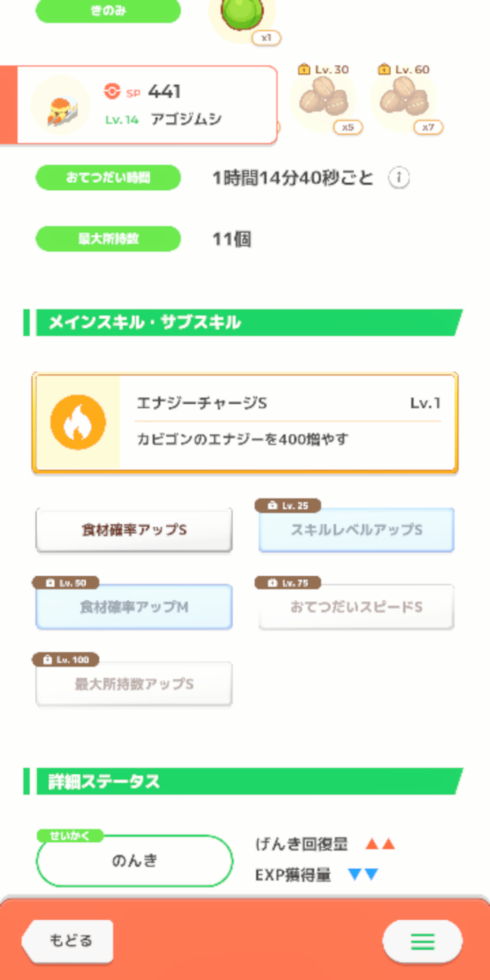Tap the green berry icon
The height and width of the screenshot is (980, 490).
tap(242, 14)
